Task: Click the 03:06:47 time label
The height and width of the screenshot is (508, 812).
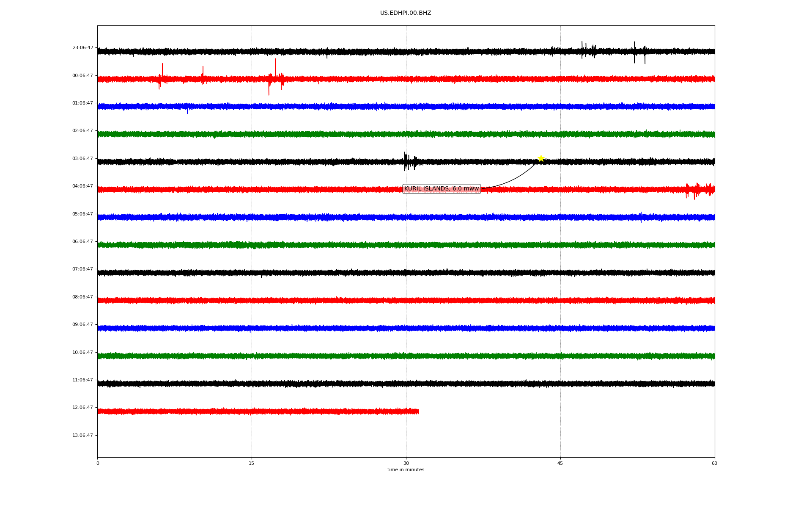Action: (83, 159)
